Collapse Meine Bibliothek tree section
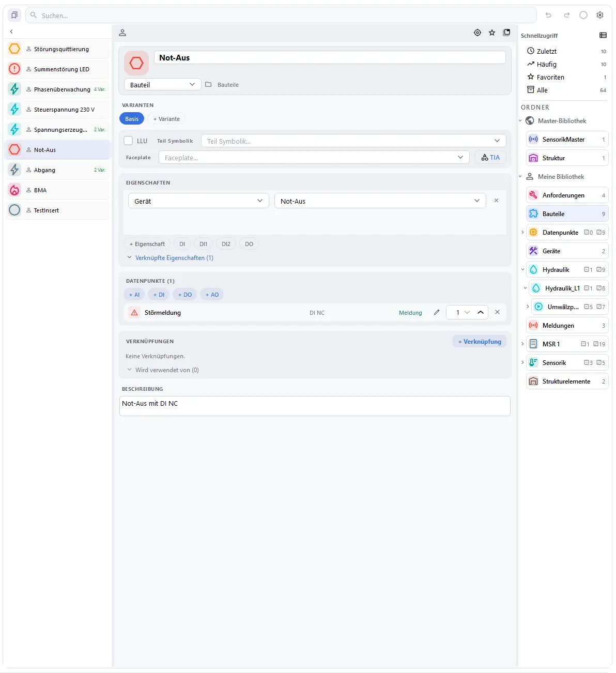The width and height of the screenshot is (616, 673). tap(520, 176)
